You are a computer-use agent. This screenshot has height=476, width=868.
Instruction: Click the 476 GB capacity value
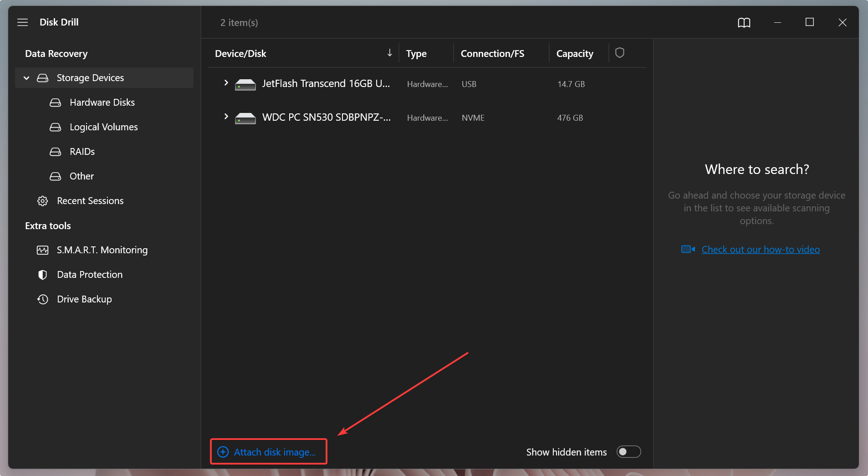point(570,118)
